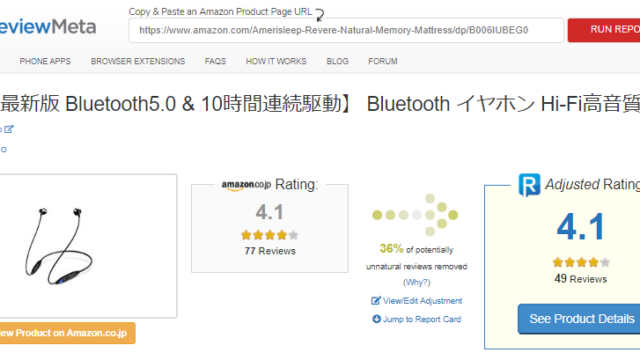Click the pencil icon beside View/Edit Adjustment
Screen dimensions: 640x360
point(376,301)
